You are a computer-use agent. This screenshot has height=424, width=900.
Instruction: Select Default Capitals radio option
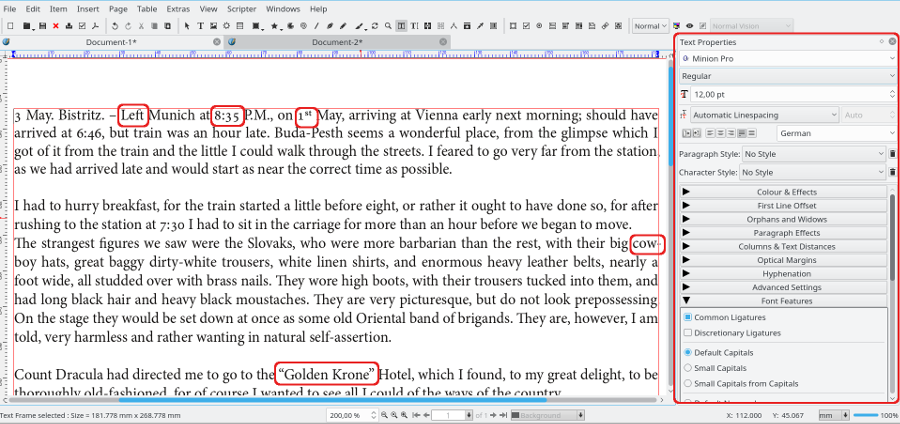[x=688, y=352]
